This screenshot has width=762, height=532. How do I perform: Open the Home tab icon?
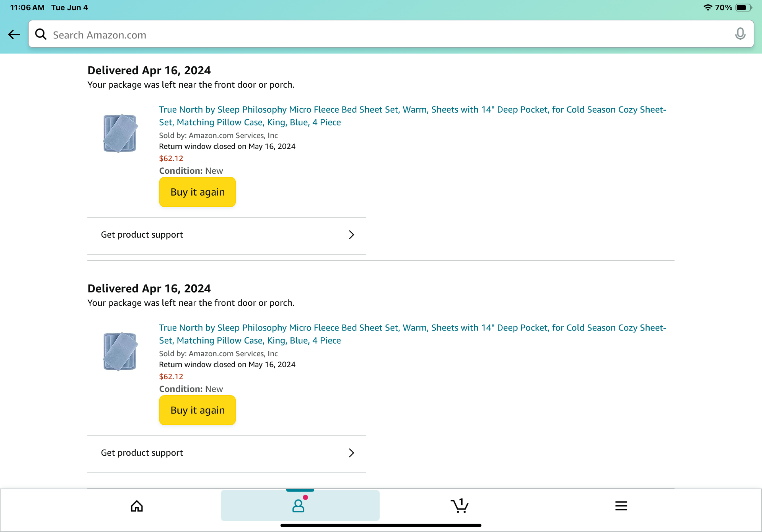coord(137,506)
